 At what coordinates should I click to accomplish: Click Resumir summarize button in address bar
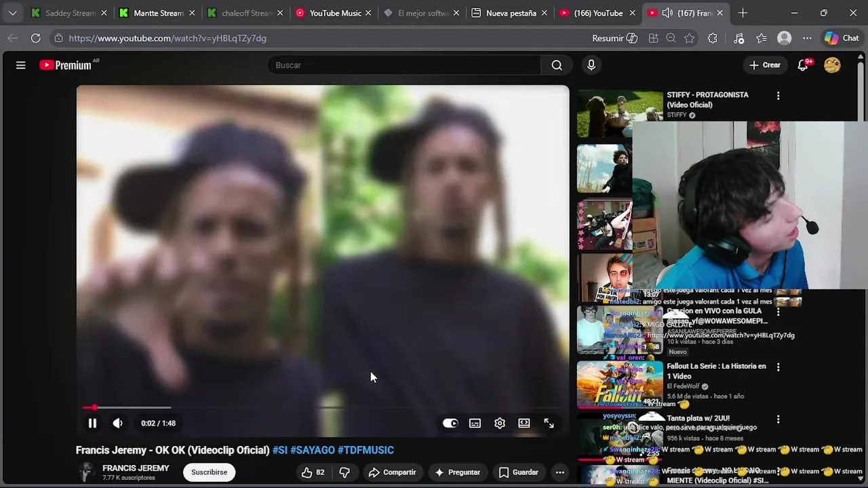pyautogui.click(x=615, y=39)
